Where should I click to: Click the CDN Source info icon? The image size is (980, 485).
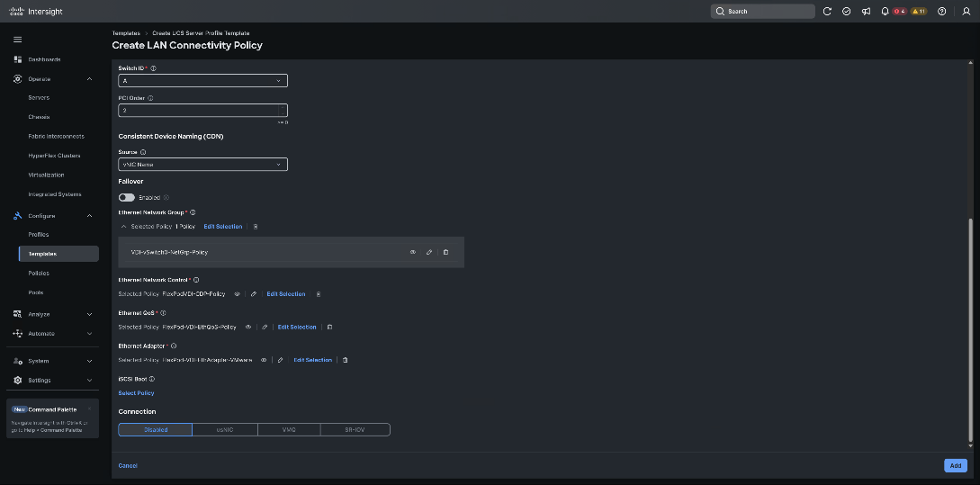click(x=143, y=152)
